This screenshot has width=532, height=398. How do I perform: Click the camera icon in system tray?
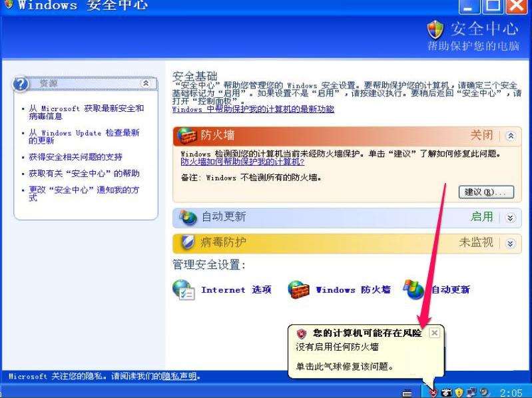coord(446,393)
